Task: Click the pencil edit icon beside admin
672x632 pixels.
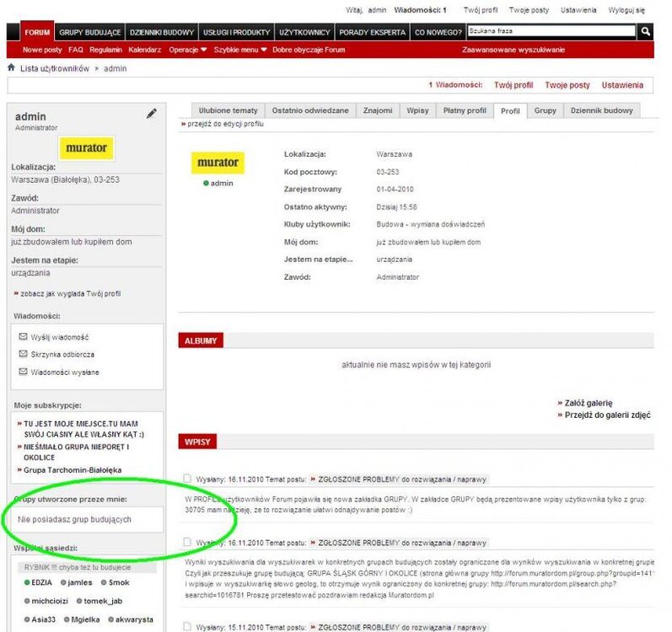Action: 152,114
